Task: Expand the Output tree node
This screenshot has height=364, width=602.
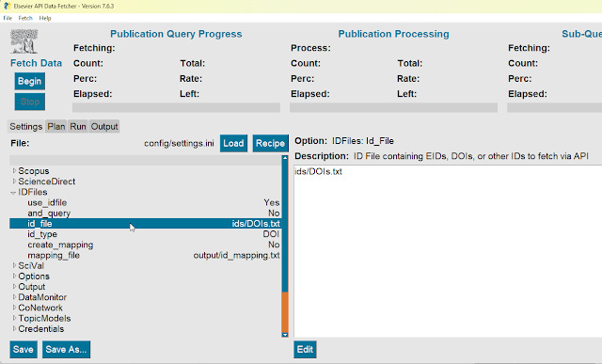Action: [14, 287]
